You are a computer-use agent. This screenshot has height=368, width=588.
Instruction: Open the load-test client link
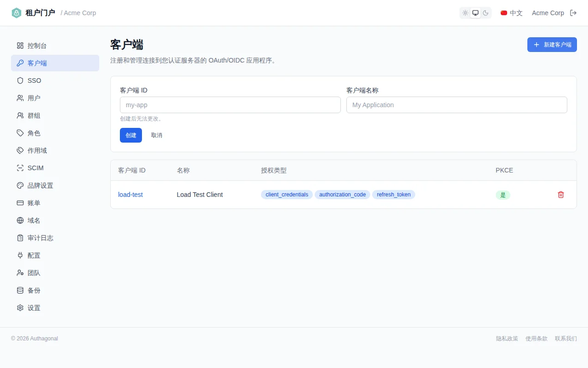130,195
